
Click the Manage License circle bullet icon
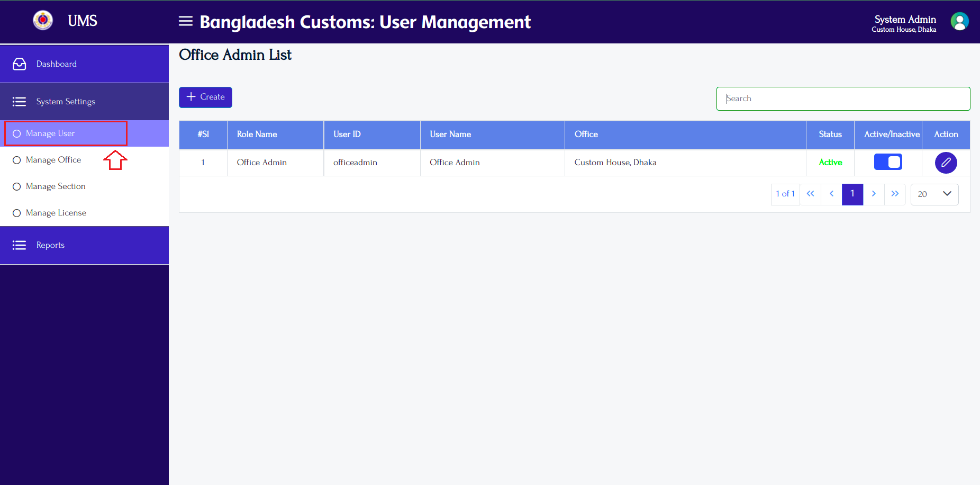click(x=17, y=213)
